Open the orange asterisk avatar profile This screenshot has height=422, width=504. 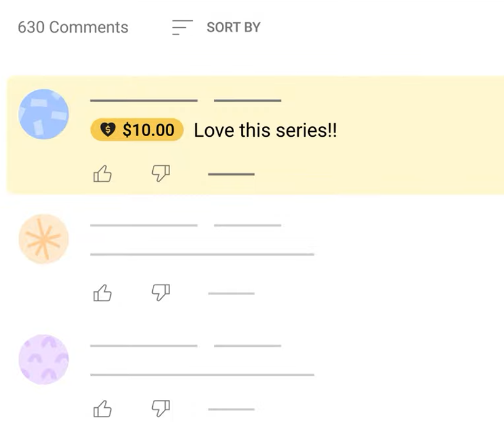(43, 239)
